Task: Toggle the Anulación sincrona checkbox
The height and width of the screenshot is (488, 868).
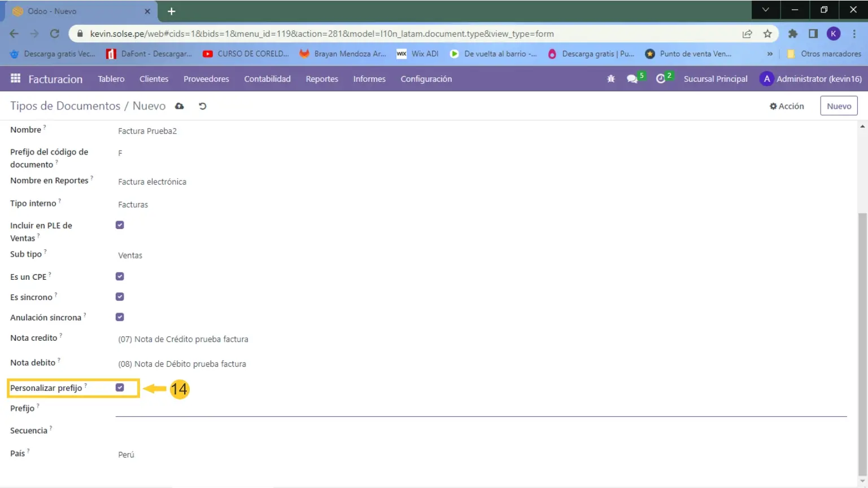Action: click(120, 317)
